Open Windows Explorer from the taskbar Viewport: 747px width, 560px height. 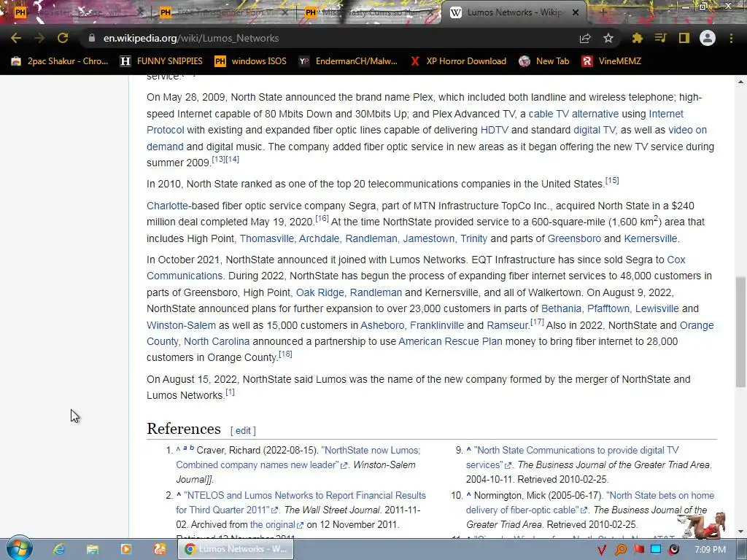coord(93,549)
